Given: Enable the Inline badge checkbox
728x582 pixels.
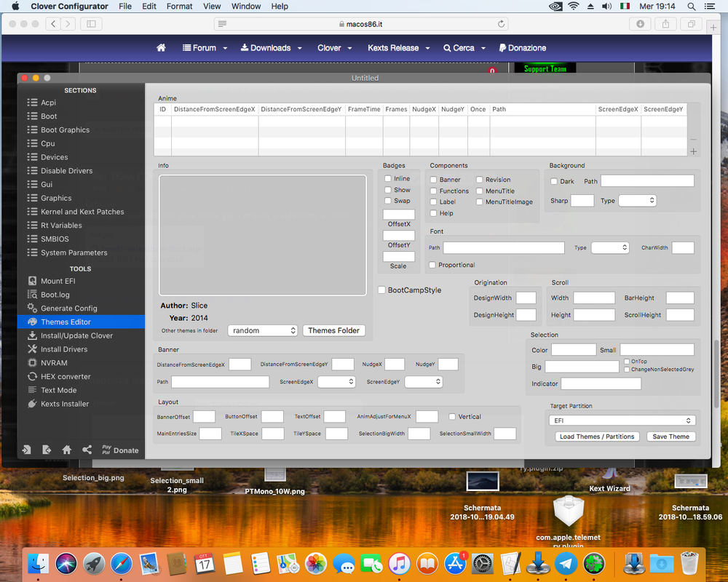Looking at the screenshot, I should click(388, 178).
